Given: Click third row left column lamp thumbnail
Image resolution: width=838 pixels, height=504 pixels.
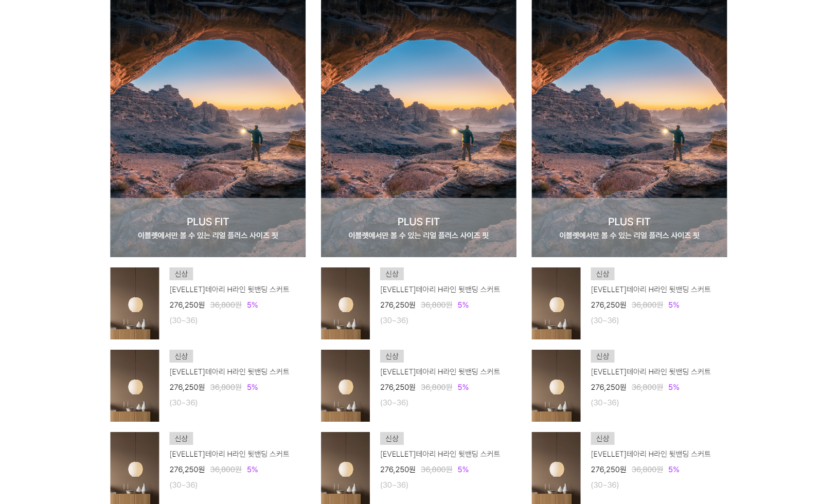Looking at the screenshot, I should coord(135,468).
